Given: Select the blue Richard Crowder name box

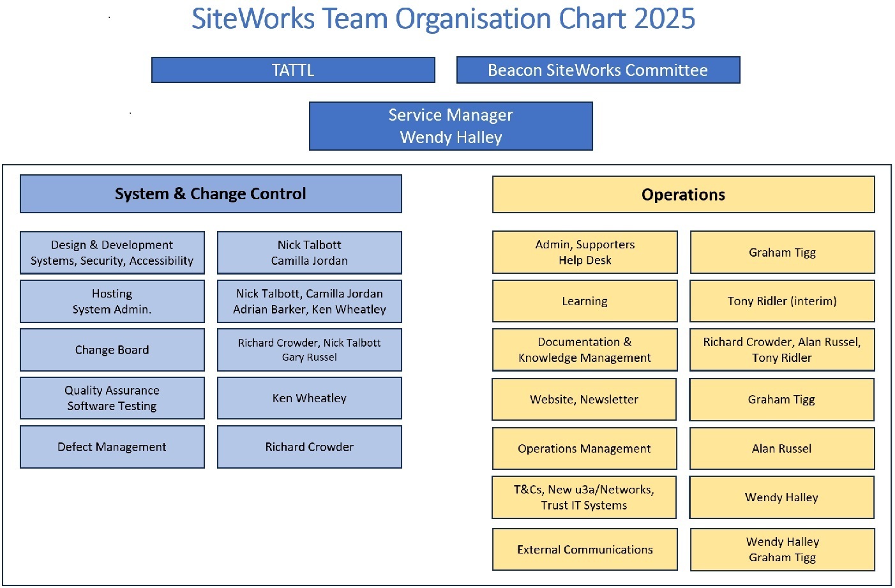Looking at the screenshot, I should 310,447.
